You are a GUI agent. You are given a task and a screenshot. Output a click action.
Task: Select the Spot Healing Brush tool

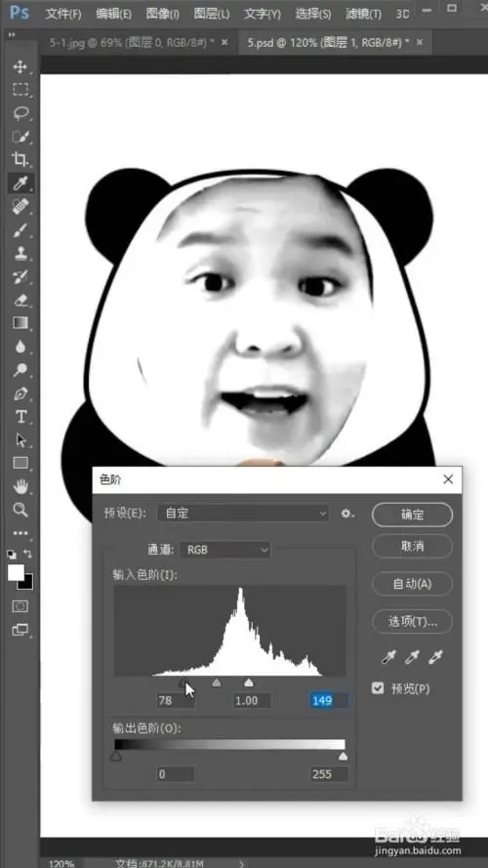tap(20, 206)
